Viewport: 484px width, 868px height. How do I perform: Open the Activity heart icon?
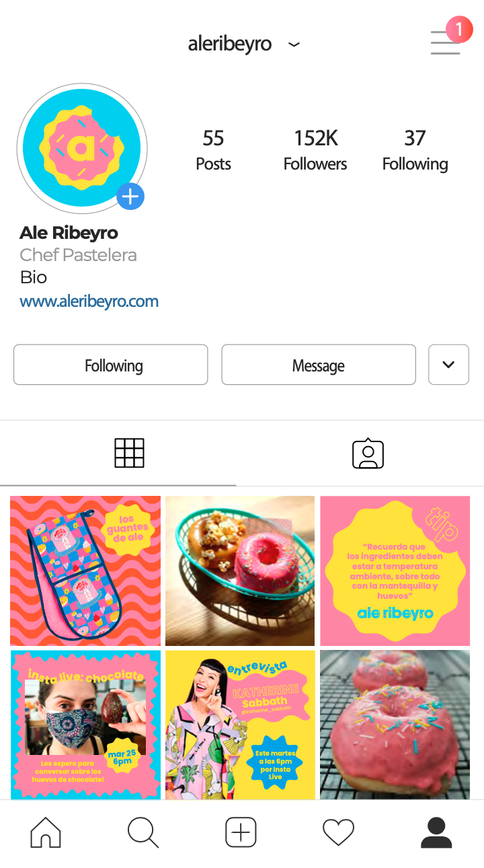click(338, 833)
